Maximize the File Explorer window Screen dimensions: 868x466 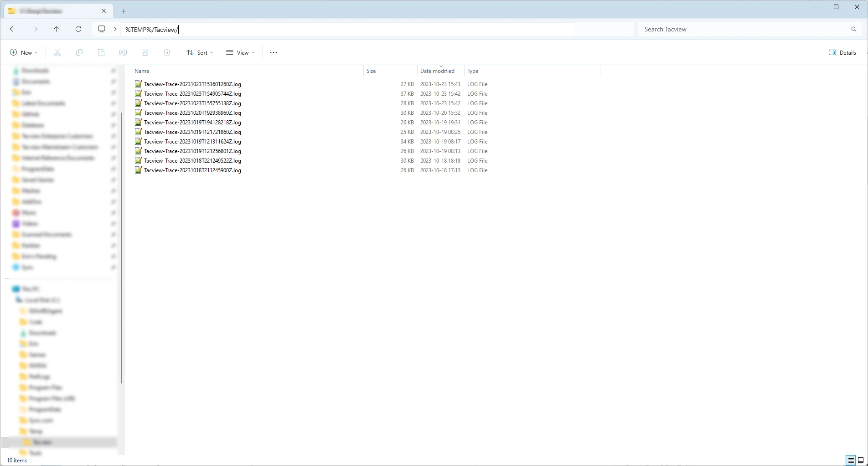[836, 7]
